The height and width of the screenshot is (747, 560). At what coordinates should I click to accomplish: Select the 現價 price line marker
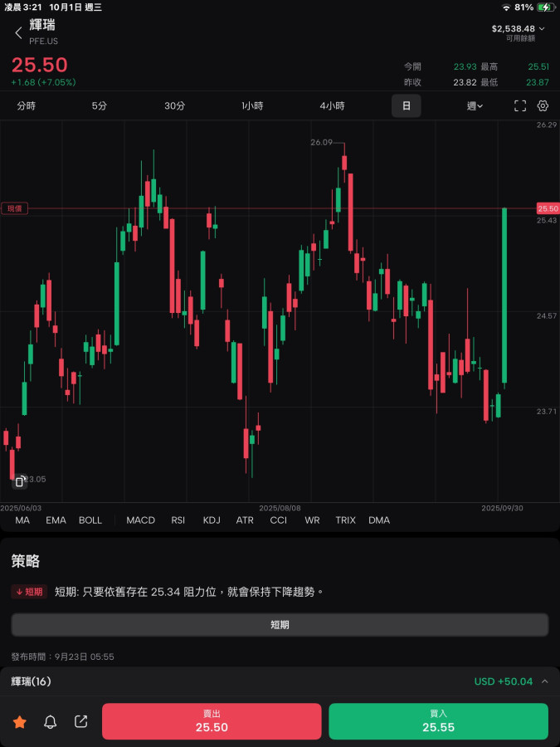(14, 209)
